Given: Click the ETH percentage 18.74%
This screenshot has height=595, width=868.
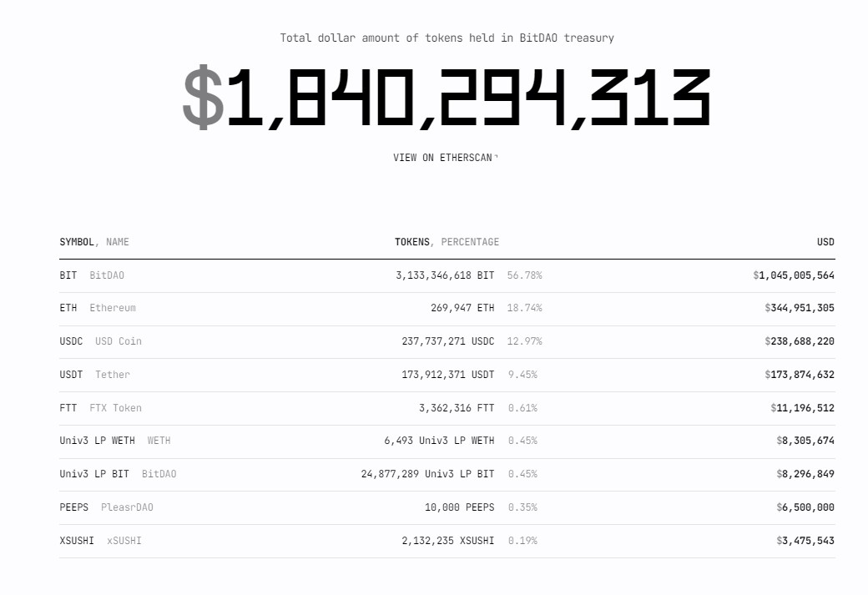Looking at the screenshot, I should (x=524, y=308).
